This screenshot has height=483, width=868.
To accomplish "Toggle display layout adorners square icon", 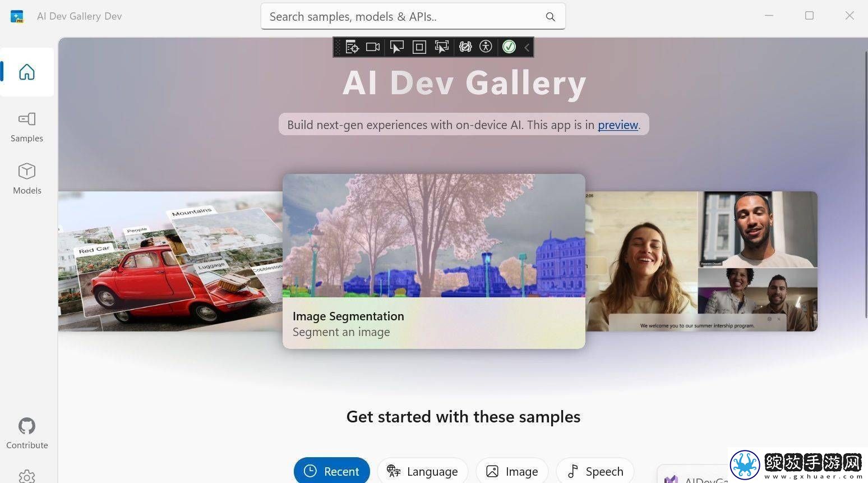I will [419, 47].
